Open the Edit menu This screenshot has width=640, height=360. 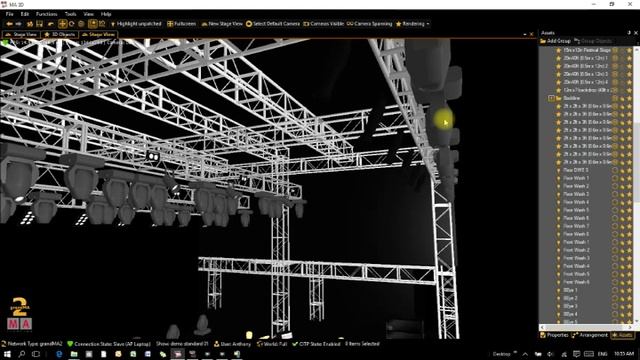[x=25, y=14]
